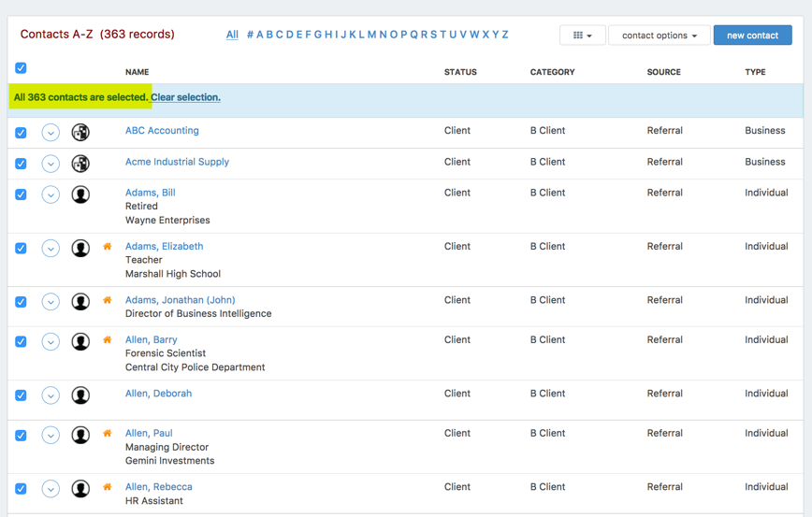Click the person avatar icon for Adams, Bill
The width and height of the screenshot is (812, 517).
point(80,194)
